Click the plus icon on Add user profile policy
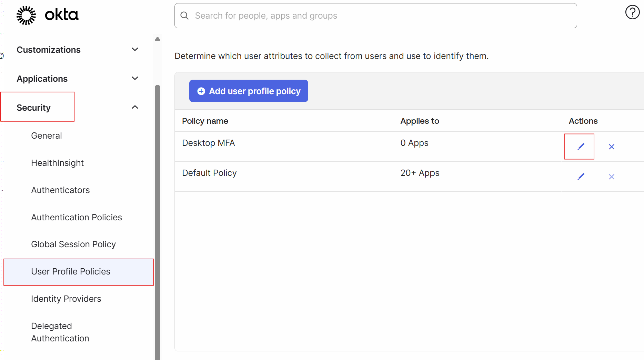This screenshot has width=644, height=360. (x=201, y=91)
